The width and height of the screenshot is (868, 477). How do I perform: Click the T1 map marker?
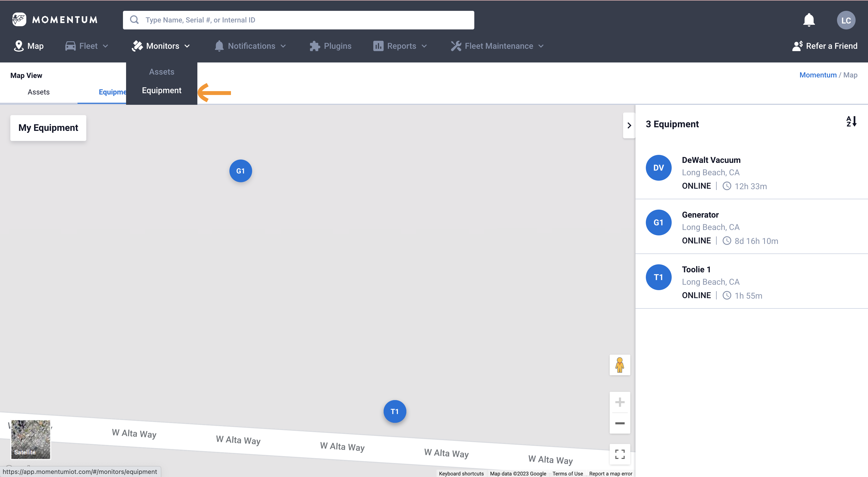(394, 411)
